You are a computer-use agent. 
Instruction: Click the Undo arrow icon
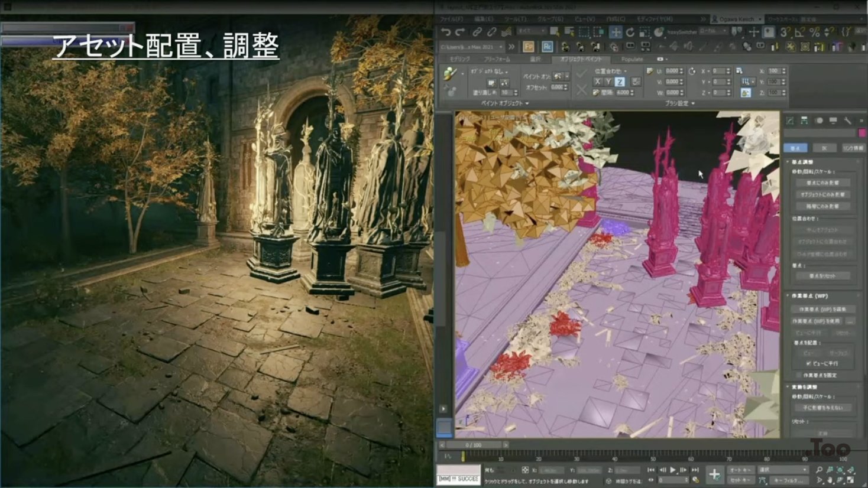[x=446, y=32]
